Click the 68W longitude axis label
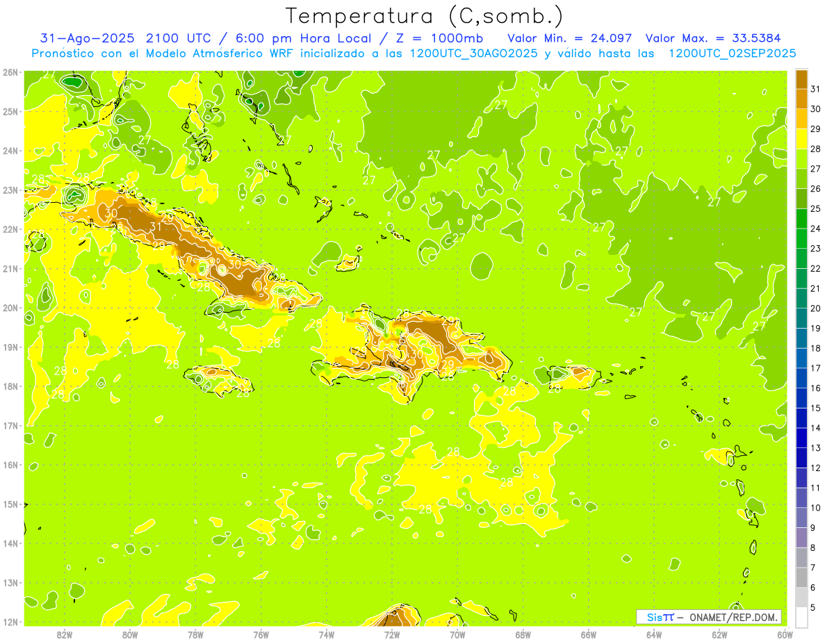This screenshot has width=834, height=644. tap(523, 634)
